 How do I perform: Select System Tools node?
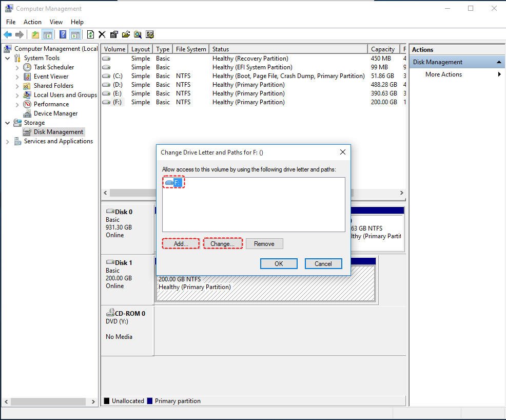(x=42, y=58)
